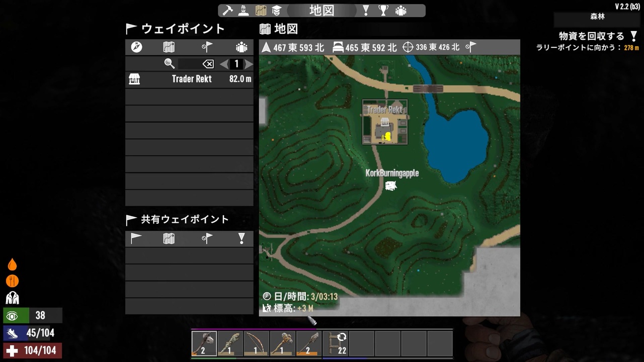Screen dimensions: 644x362
Task: Toggle compass tracking for waypoint
Action: (136, 47)
